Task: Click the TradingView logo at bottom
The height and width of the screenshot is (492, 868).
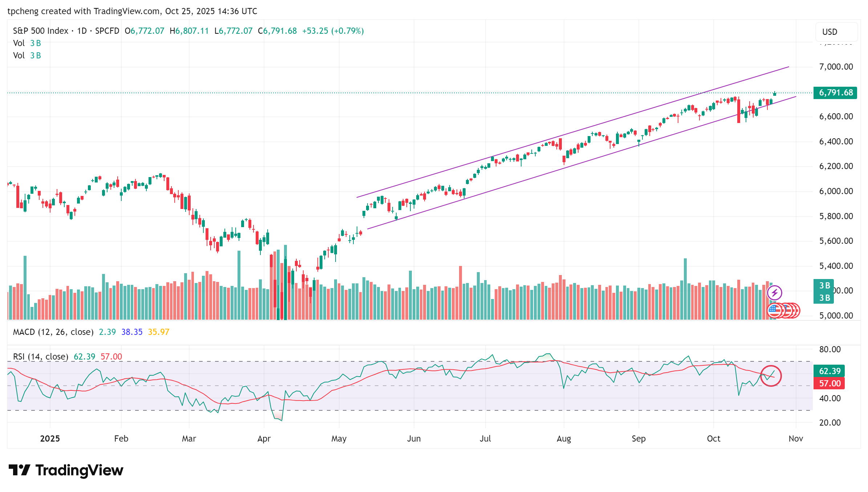Action: click(66, 470)
